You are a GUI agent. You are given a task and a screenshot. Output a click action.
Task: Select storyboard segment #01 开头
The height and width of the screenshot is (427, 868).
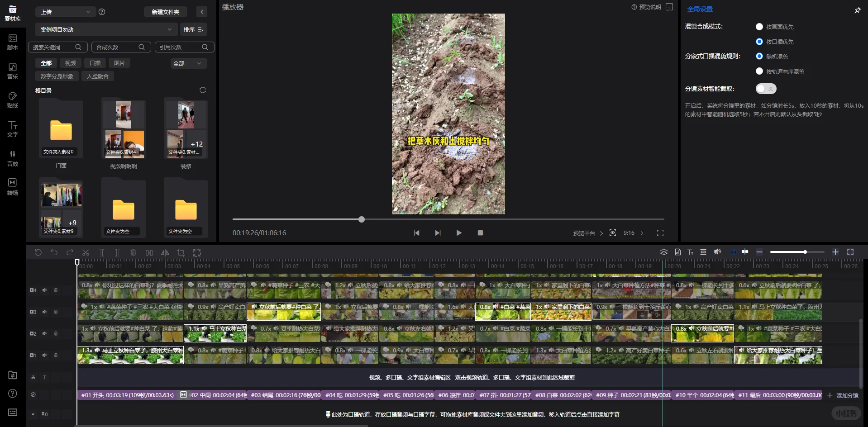coord(128,395)
